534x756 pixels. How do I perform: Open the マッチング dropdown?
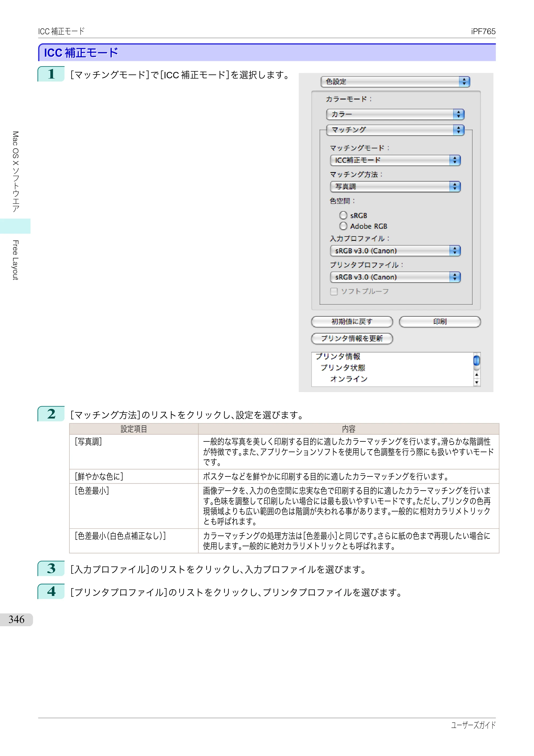click(x=395, y=130)
